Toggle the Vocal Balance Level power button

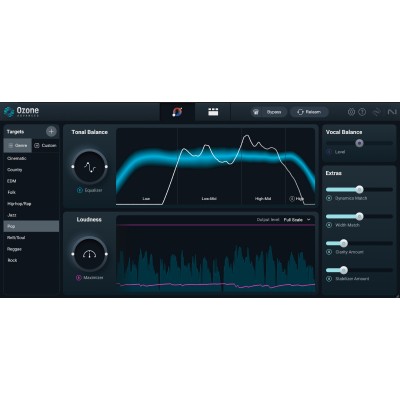point(330,152)
